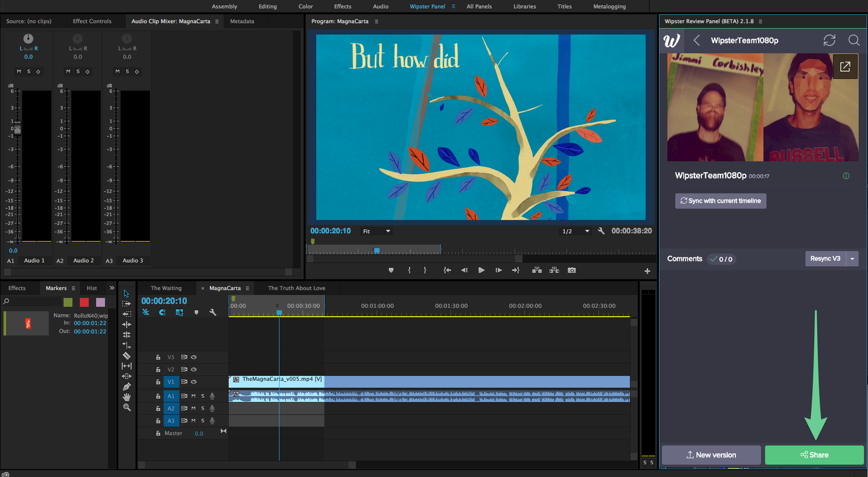Switch to the Editing workspace
Viewport: 868px width, 477px height.
pyautogui.click(x=267, y=6)
